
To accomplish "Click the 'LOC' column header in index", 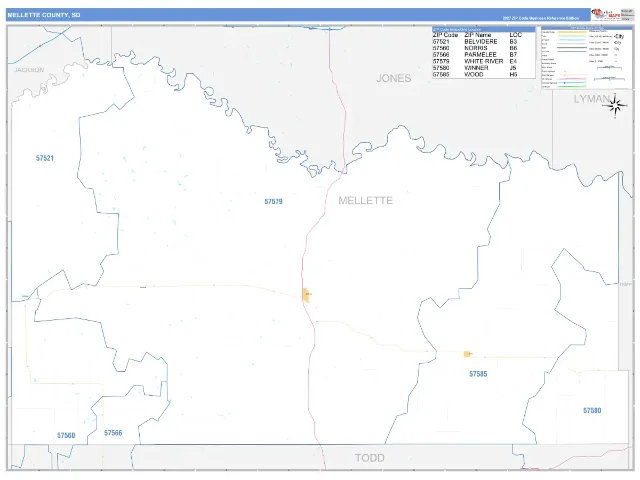I will [516, 35].
